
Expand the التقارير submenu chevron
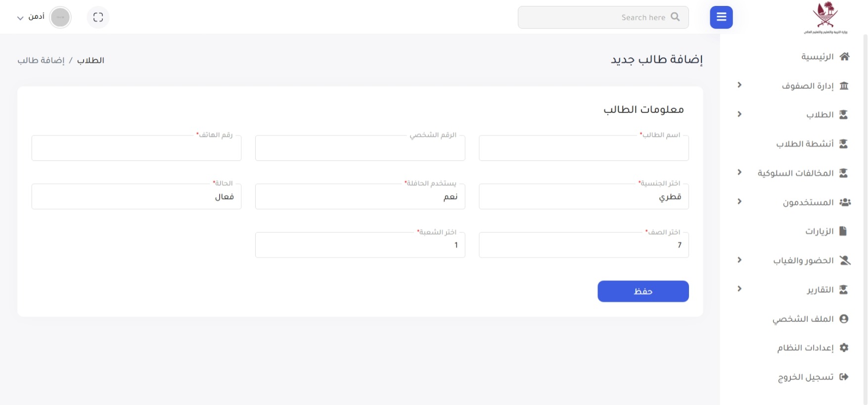point(739,289)
